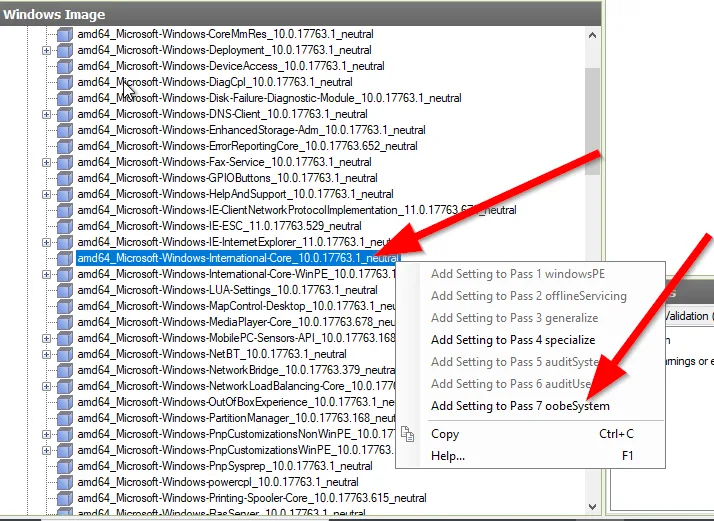
Task: Select the LUA-Settings_10.0.17763.1_neutral row
Action: click(x=227, y=290)
